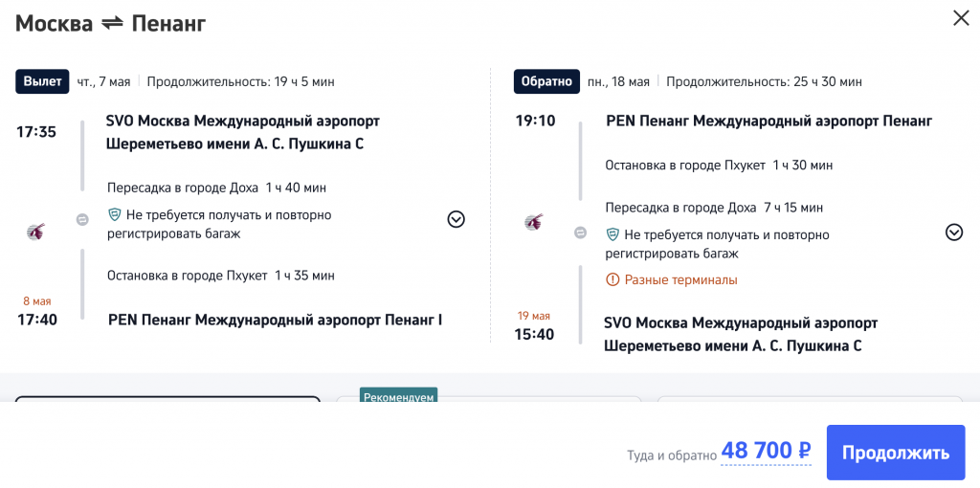Click the warning icon beside Разные терминалы

612,280
